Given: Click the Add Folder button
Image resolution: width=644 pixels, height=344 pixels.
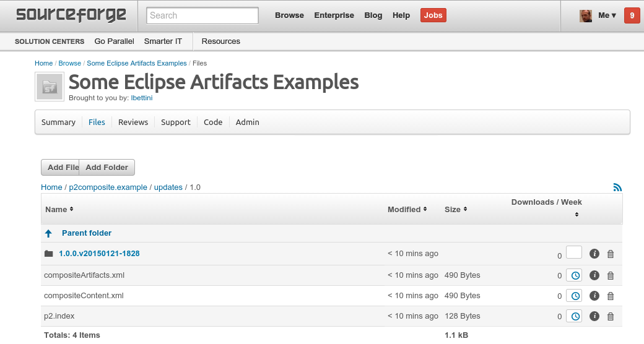Looking at the screenshot, I should 107,167.
